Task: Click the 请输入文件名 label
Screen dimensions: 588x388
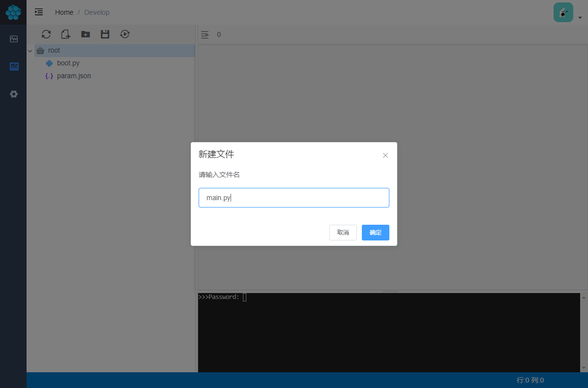Action: coord(219,175)
